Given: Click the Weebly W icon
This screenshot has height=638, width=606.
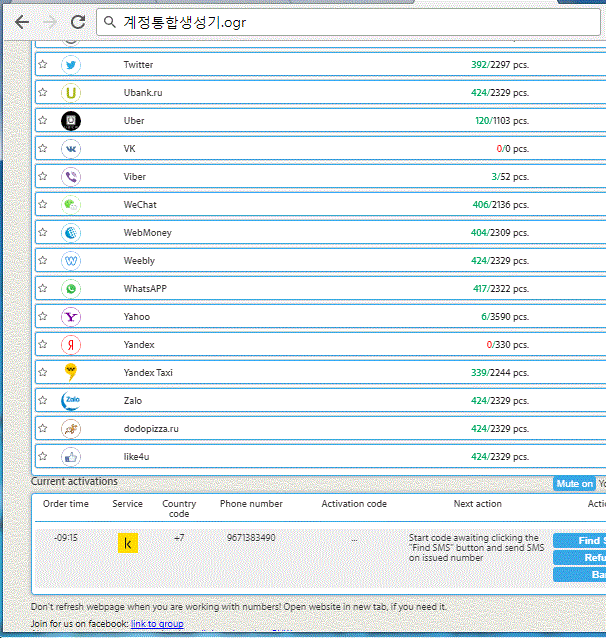Looking at the screenshot, I should click(71, 261).
